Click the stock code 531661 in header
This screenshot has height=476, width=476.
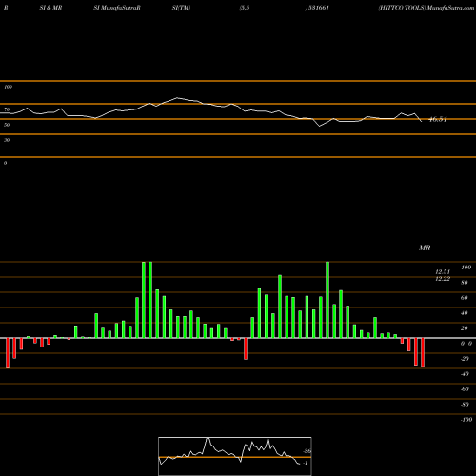click(x=318, y=8)
